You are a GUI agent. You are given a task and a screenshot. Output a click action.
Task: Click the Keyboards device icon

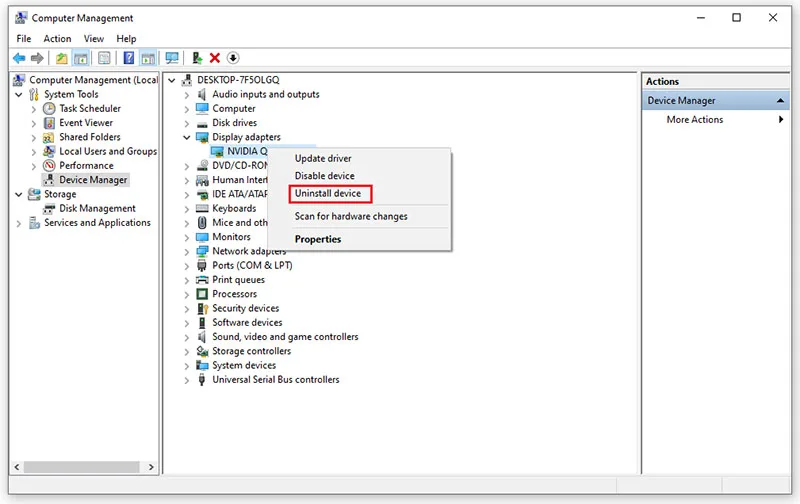point(202,209)
